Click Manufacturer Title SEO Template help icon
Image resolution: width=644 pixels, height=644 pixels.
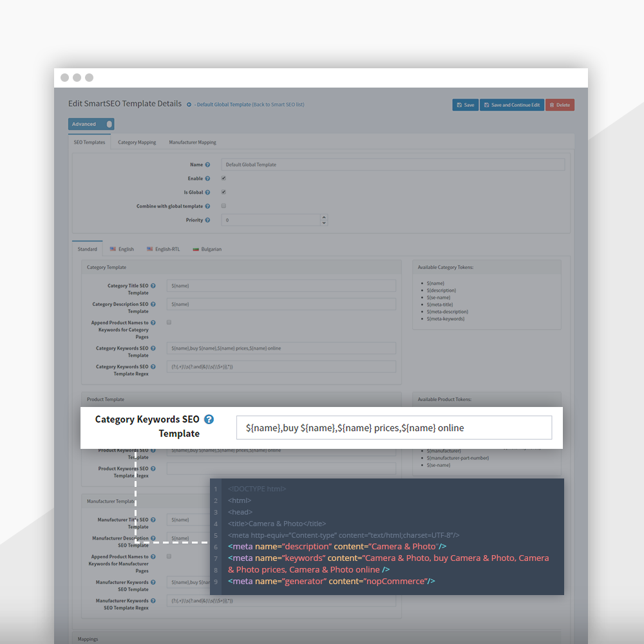tap(153, 520)
